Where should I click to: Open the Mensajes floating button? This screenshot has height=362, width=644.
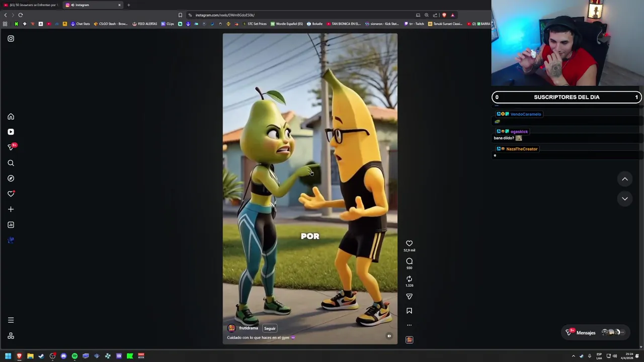pyautogui.click(x=595, y=332)
